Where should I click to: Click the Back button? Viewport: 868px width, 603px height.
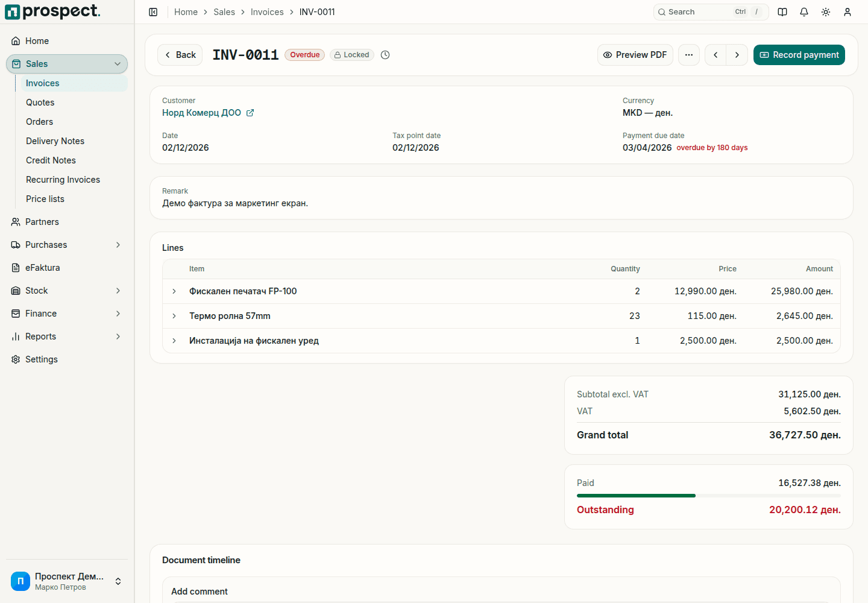click(180, 55)
